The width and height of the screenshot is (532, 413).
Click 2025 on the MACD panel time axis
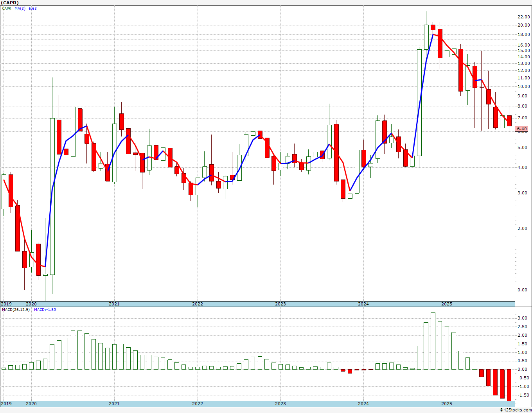[447, 404]
